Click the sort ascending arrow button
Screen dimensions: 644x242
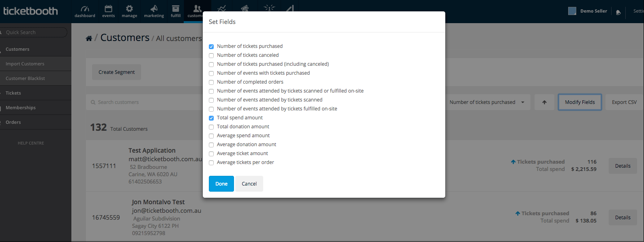pyautogui.click(x=544, y=102)
